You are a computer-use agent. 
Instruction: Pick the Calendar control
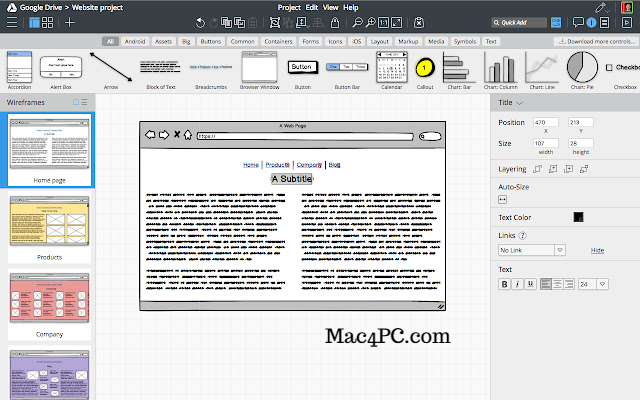pyautogui.click(x=392, y=70)
